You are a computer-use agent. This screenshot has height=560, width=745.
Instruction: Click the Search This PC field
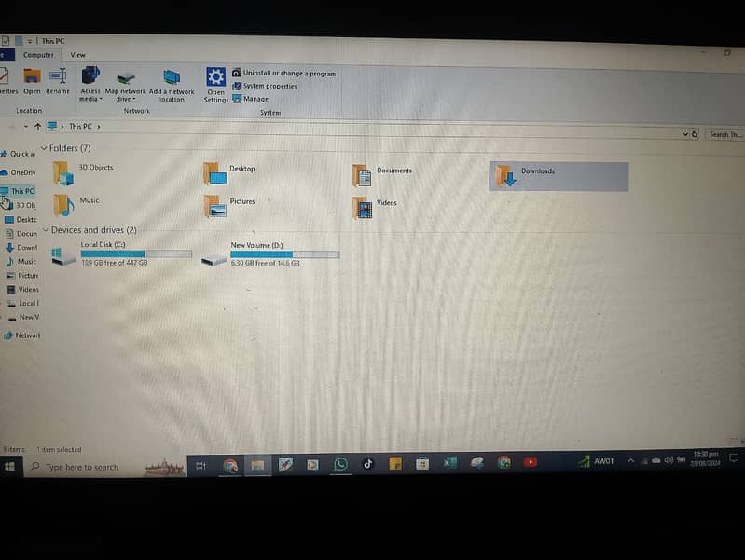(725, 135)
